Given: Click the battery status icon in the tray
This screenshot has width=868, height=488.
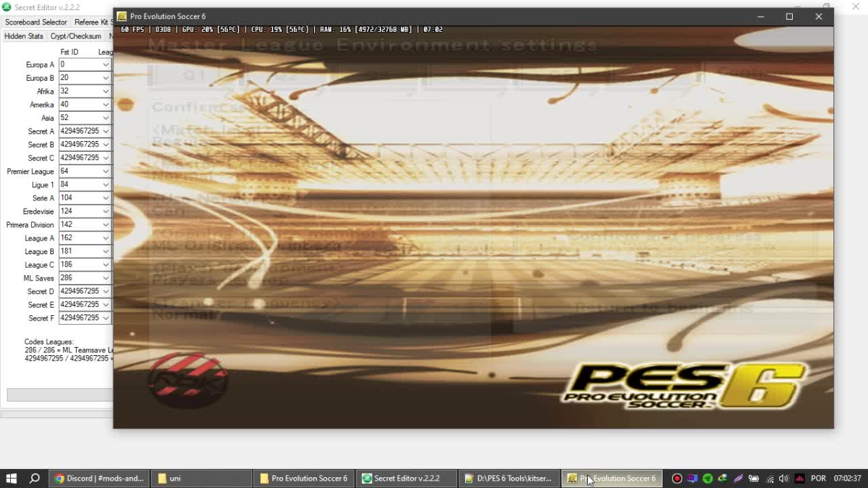Looking at the screenshot, I should click(753, 479).
